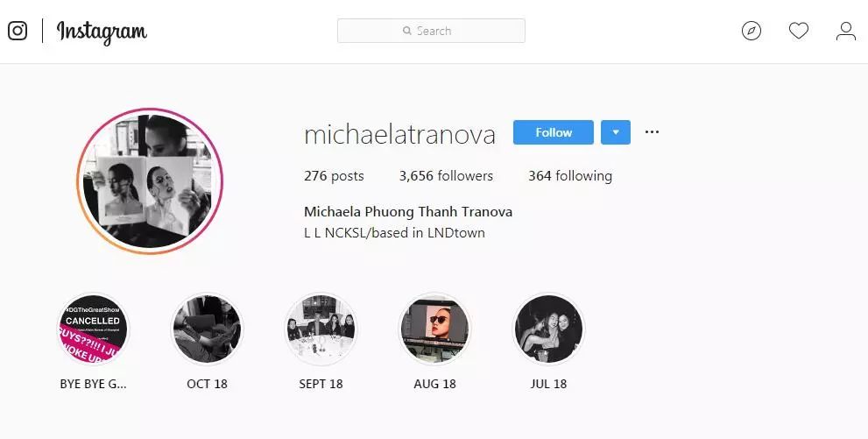Expand the suggested accounts dropdown arrow
This screenshot has height=439, width=868.
(x=616, y=132)
